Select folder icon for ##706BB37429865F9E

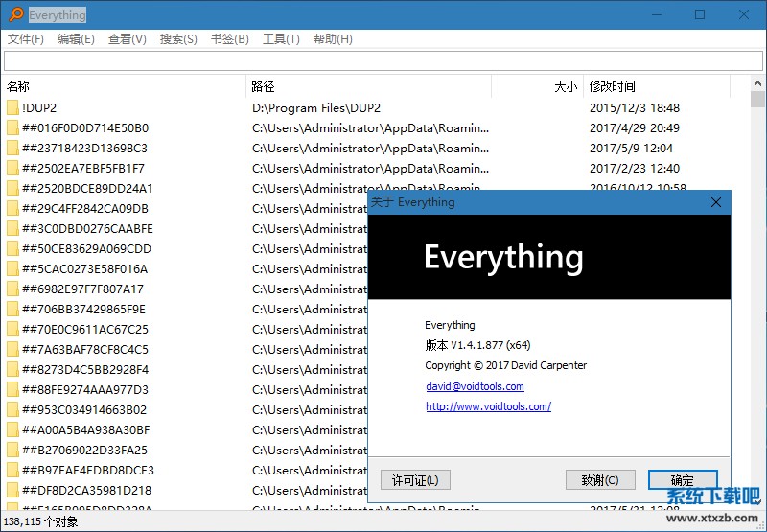point(12,310)
